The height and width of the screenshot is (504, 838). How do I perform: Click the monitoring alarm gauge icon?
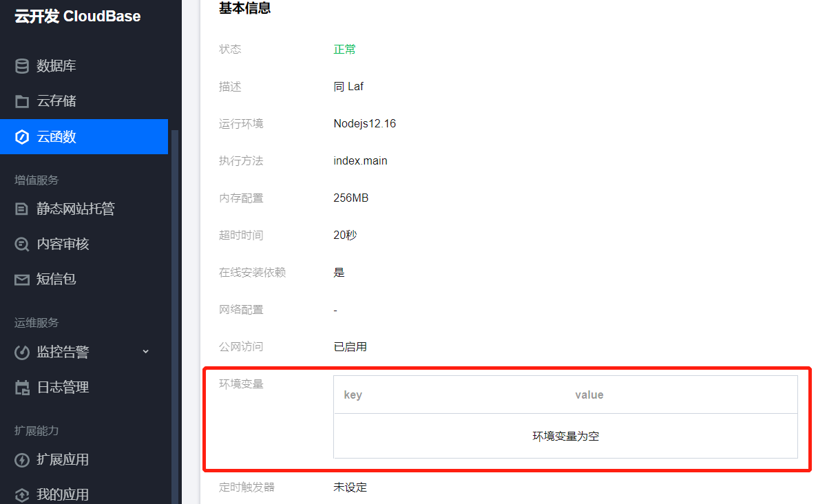pos(22,352)
